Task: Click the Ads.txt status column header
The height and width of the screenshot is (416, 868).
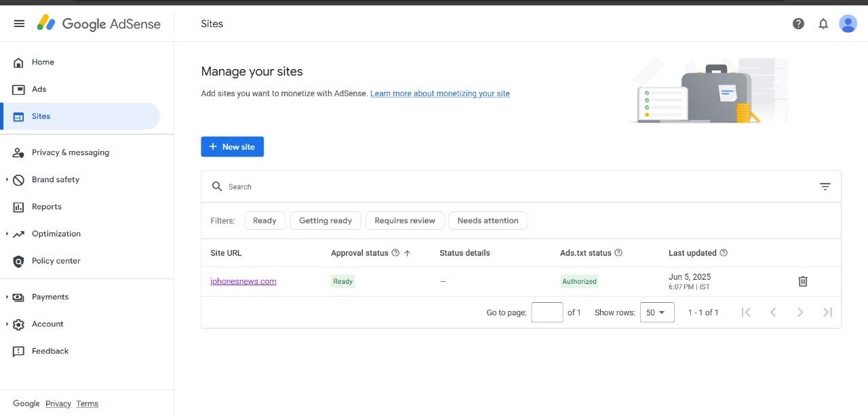Action: click(586, 253)
